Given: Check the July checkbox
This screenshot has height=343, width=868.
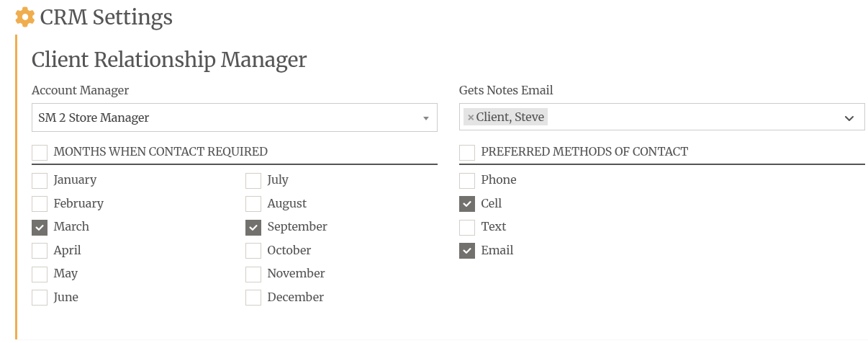Looking at the screenshot, I should (x=253, y=180).
